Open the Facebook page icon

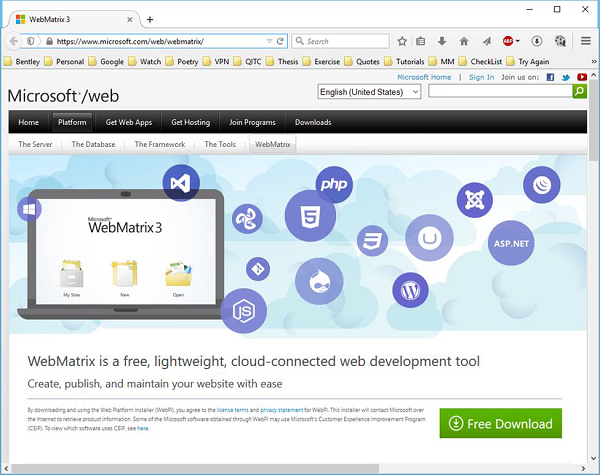[550, 77]
